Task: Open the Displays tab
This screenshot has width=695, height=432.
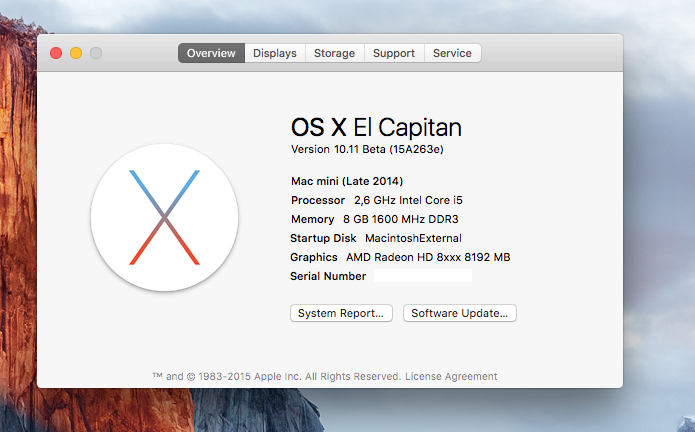Action: [275, 53]
